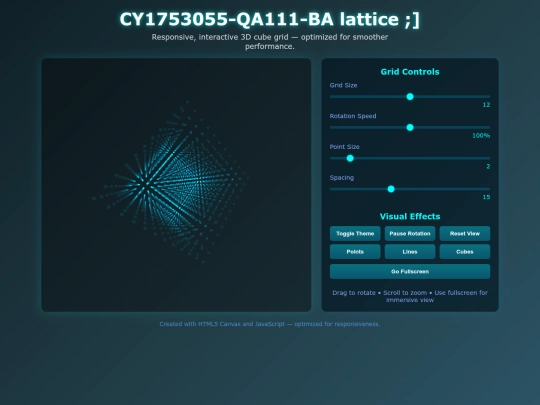The height and width of the screenshot is (405, 540).
Task: Click the Rotation Speed label
Action: coord(353,116)
